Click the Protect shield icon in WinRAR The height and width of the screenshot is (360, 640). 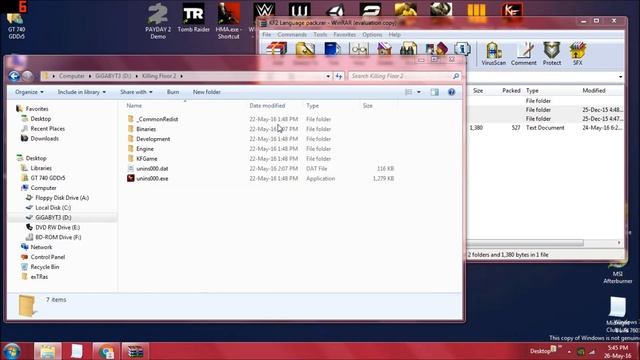click(551, 54)
